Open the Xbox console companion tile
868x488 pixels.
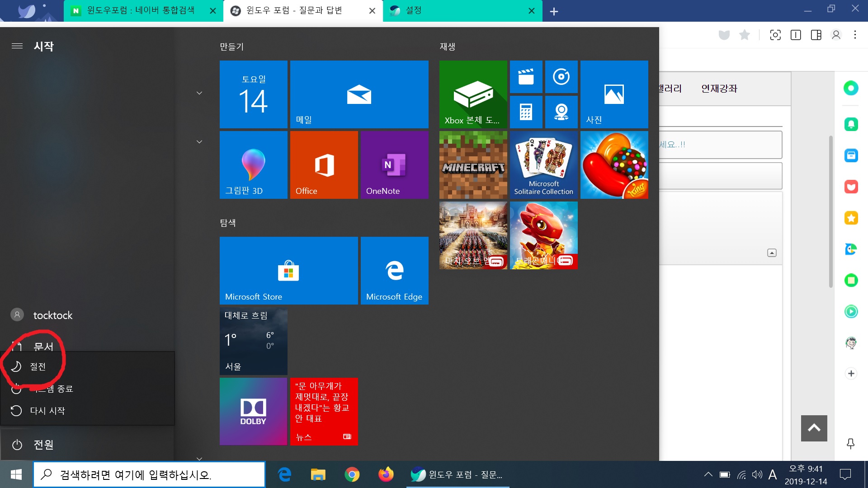(x=473, y=94)
